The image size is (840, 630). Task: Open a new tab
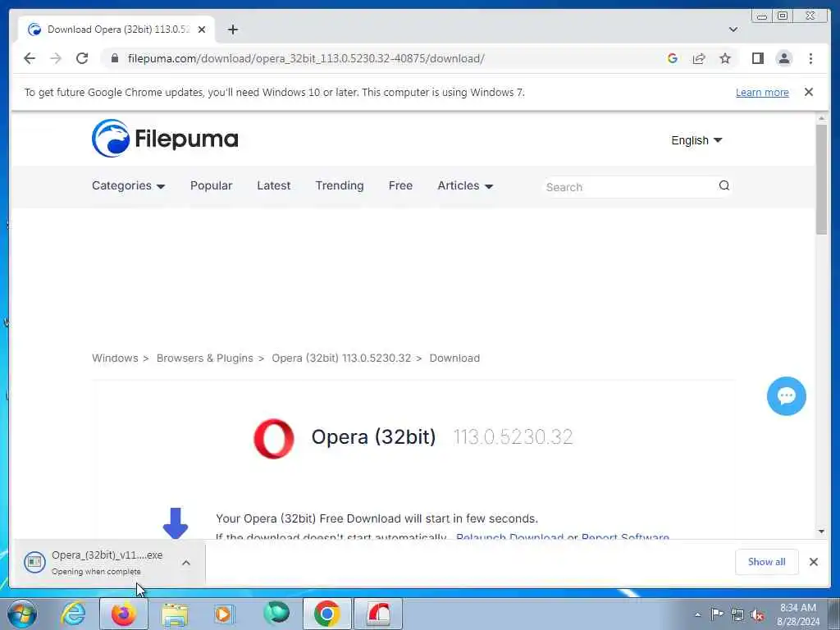click(232, 30)
